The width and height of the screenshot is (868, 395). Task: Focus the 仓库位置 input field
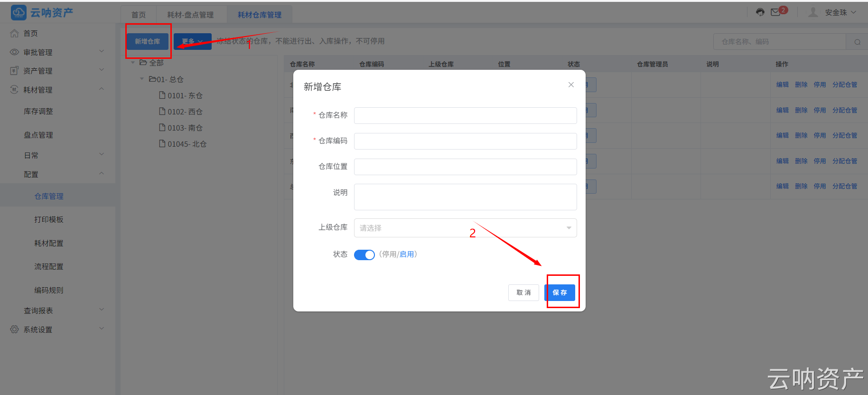coord(465,167)
